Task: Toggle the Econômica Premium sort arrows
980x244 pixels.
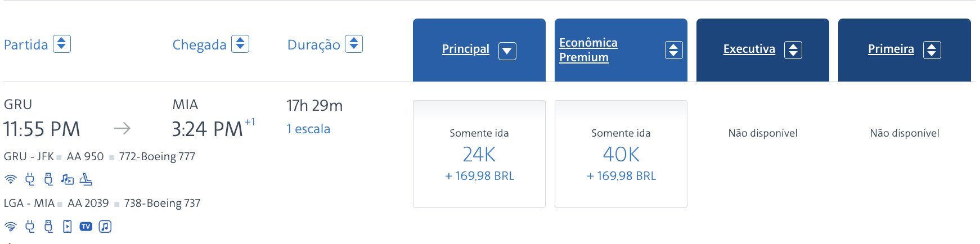Action: (x=674, y=50)
